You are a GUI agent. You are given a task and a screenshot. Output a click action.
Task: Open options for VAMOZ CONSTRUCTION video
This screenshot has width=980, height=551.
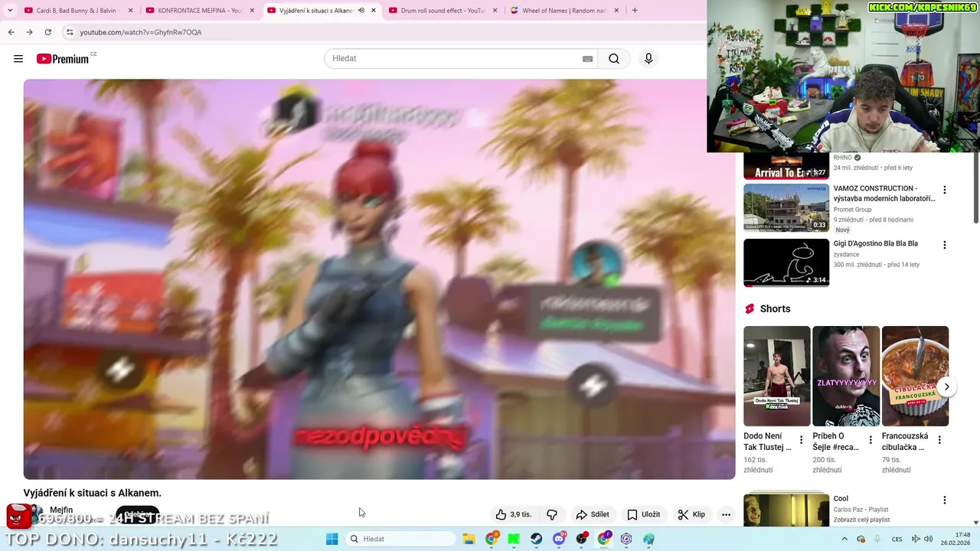[945, 190]
